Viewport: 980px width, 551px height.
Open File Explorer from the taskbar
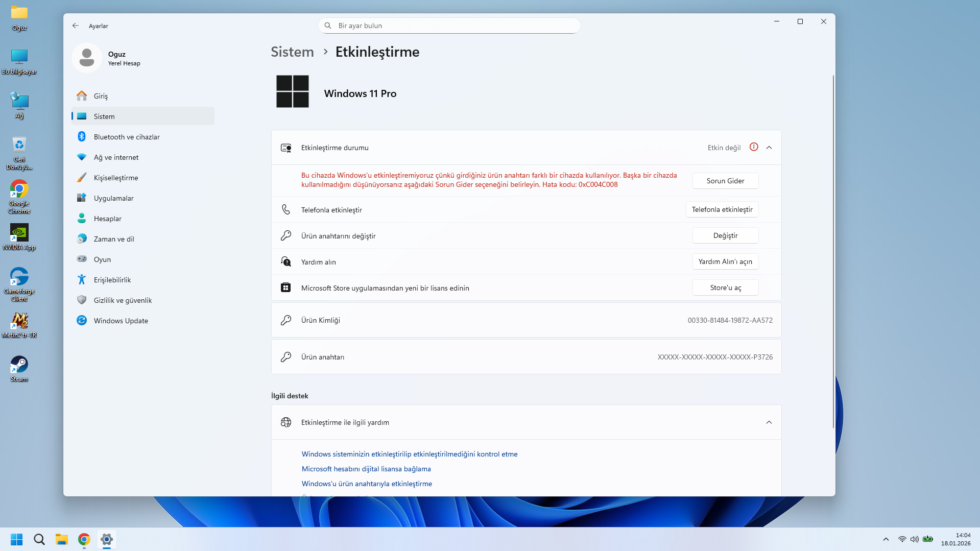(62, 539)
